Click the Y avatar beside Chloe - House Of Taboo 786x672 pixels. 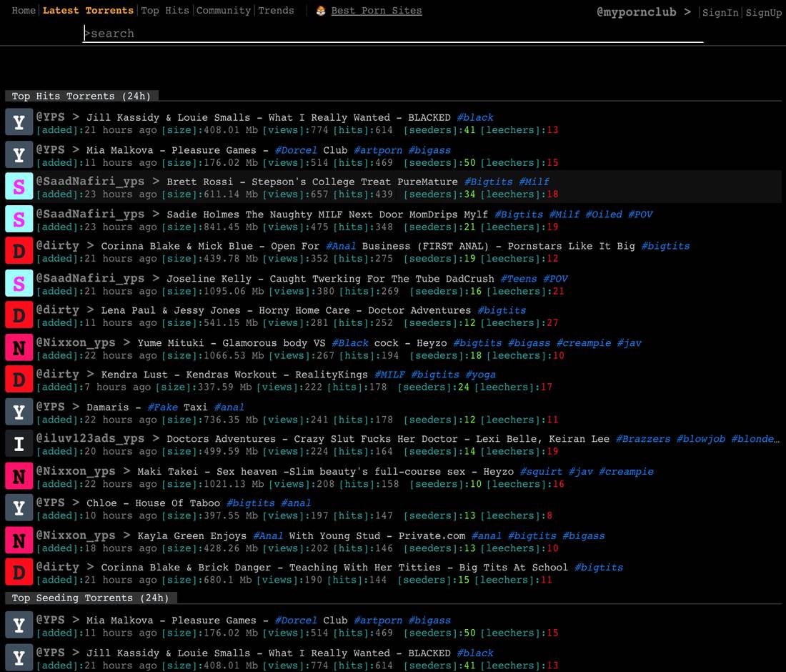tap(19, 508)
